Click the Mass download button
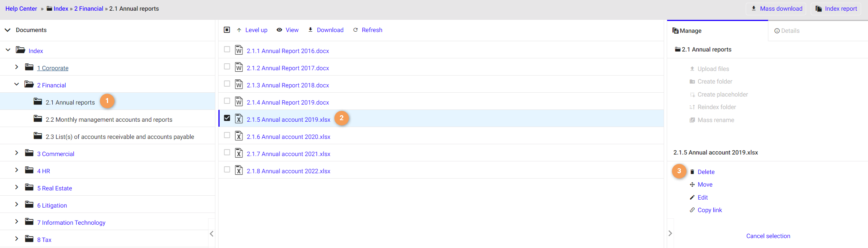Viewport: 868px width, 248px height. tap(777, 9)
